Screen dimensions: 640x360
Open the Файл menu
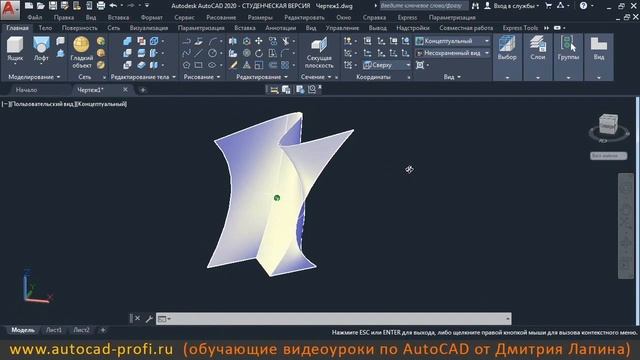[x=35, y=18]
